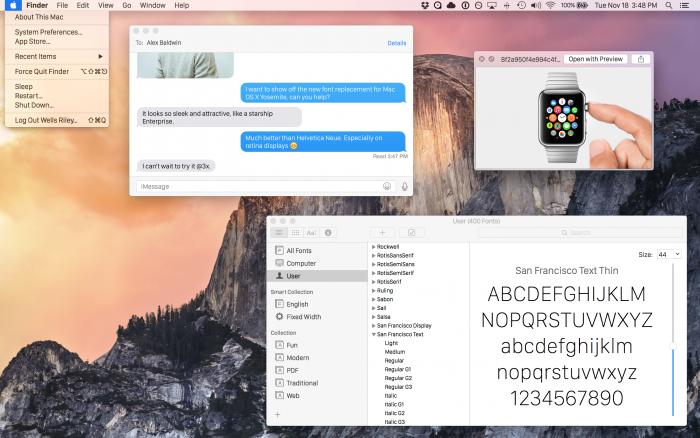This screenshot has height=438, width=700.
Task: Show font information in Font Book
Action: 328,233
